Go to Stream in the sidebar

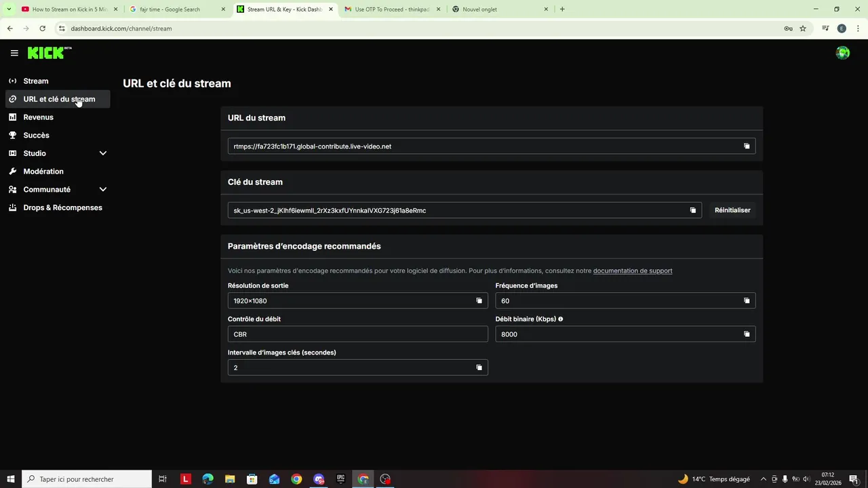(x=58, y=81)
